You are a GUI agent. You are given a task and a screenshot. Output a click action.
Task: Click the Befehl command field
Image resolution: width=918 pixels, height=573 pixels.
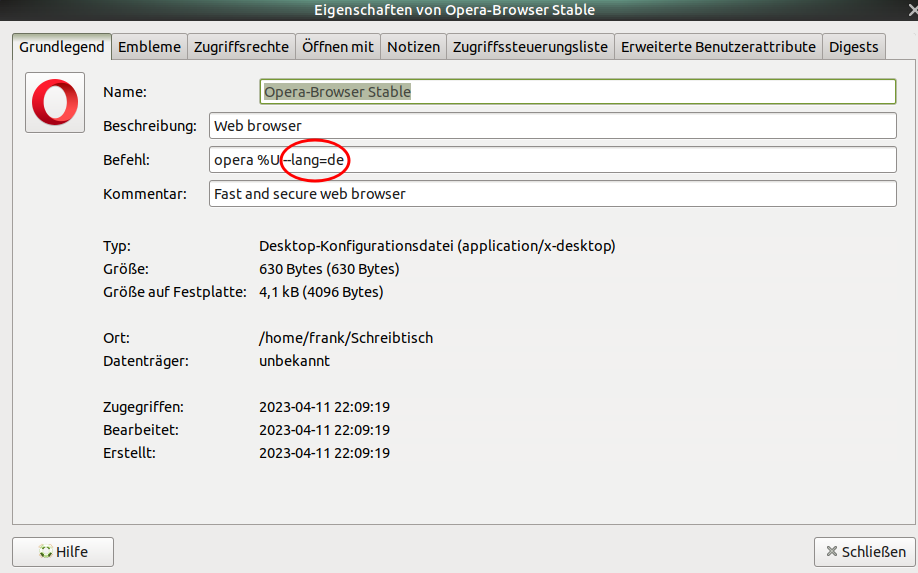click(x=553, y=160)
